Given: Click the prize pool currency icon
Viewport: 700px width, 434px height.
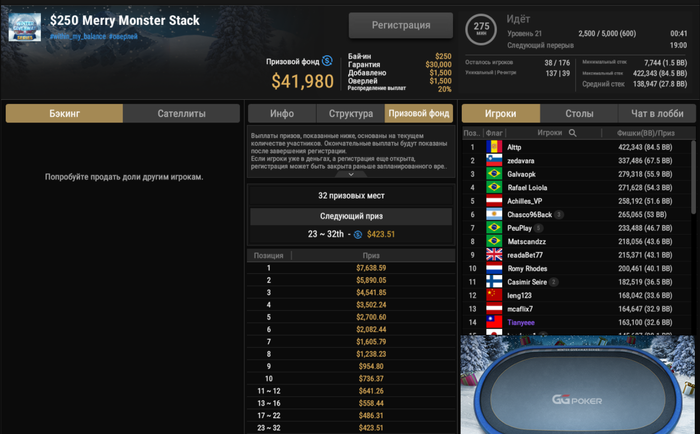Looking at the screenshot, I should pyautogui.click(x=327, y=61).
